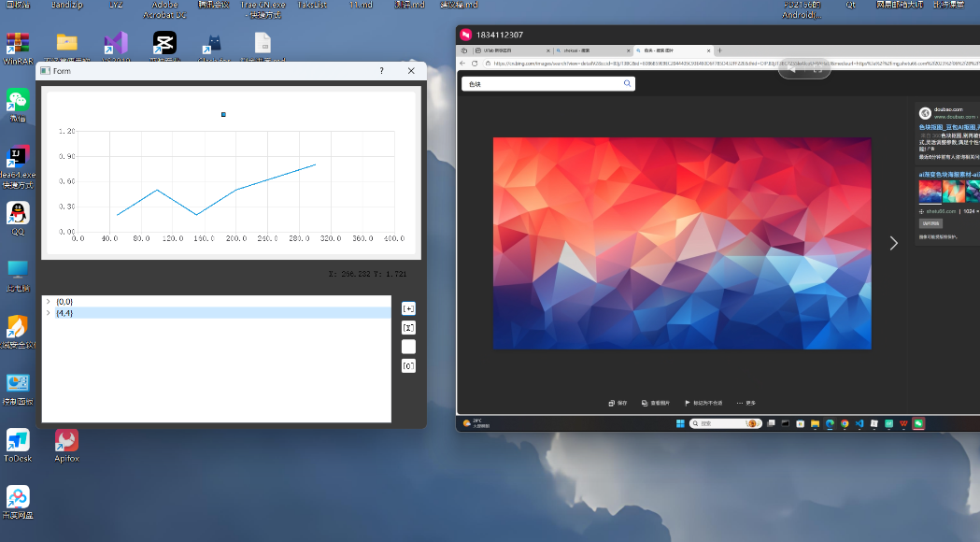Launch ToDesk from desktop

coord(18,445)
